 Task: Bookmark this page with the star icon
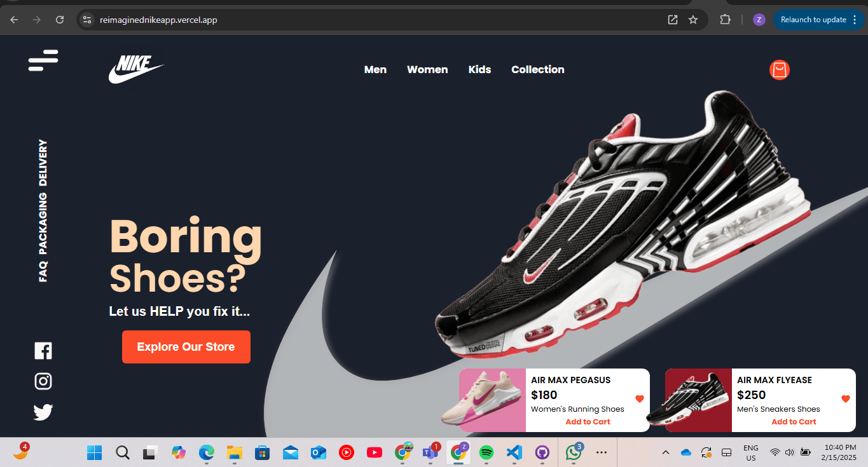click(x=693, y=20)
